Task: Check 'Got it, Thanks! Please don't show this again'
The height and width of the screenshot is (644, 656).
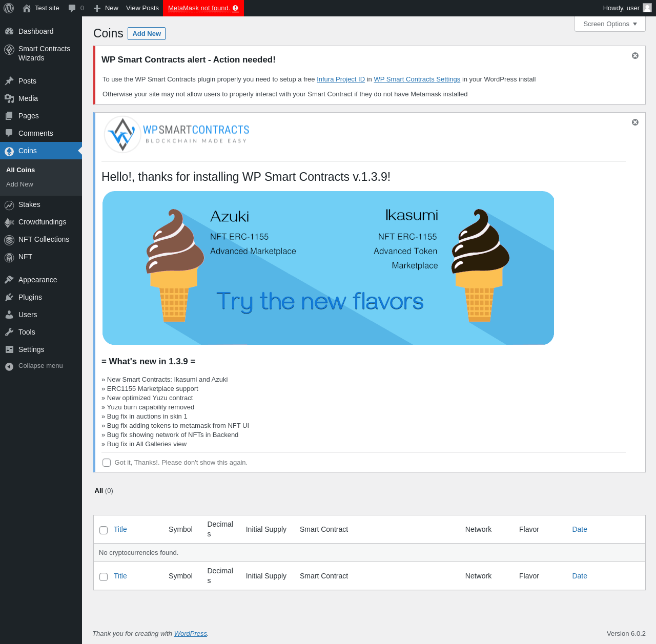Action: 107,463
